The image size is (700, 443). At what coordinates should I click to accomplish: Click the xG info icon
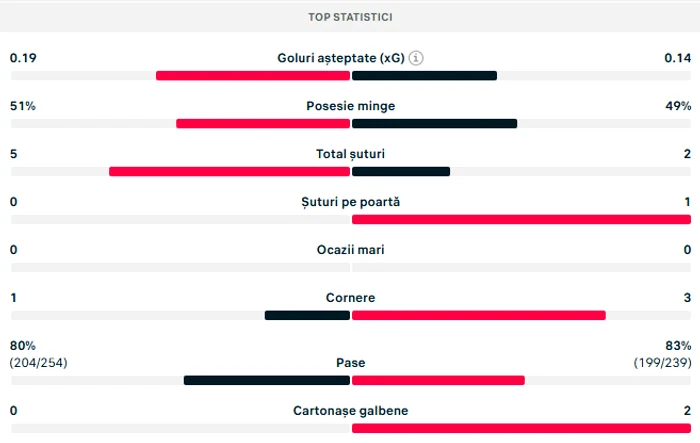417,58
